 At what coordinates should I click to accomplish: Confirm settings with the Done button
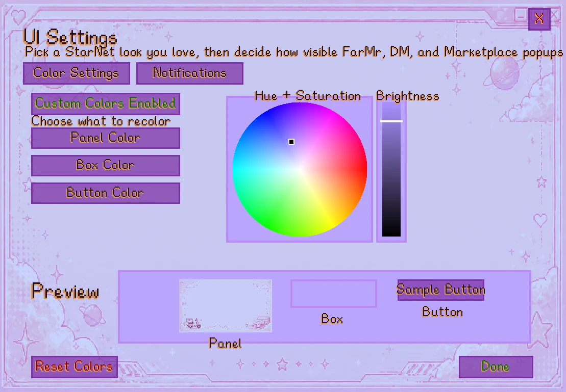496,367
